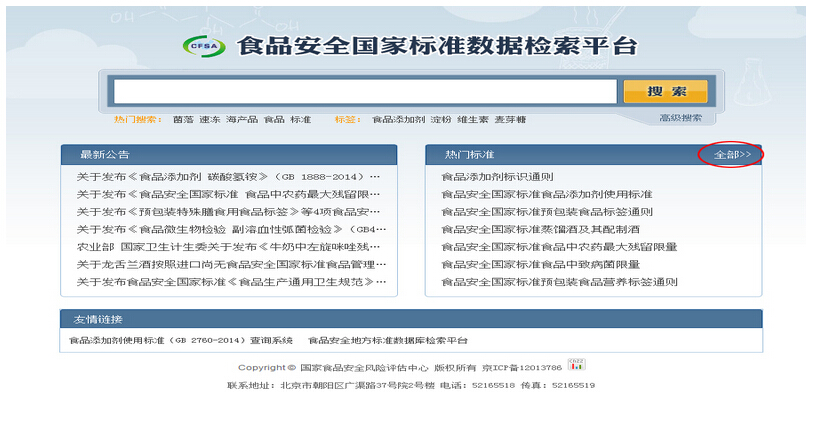Select hot search term 速冻
Viewport: 817px width, 428px height.
(209, 119)
